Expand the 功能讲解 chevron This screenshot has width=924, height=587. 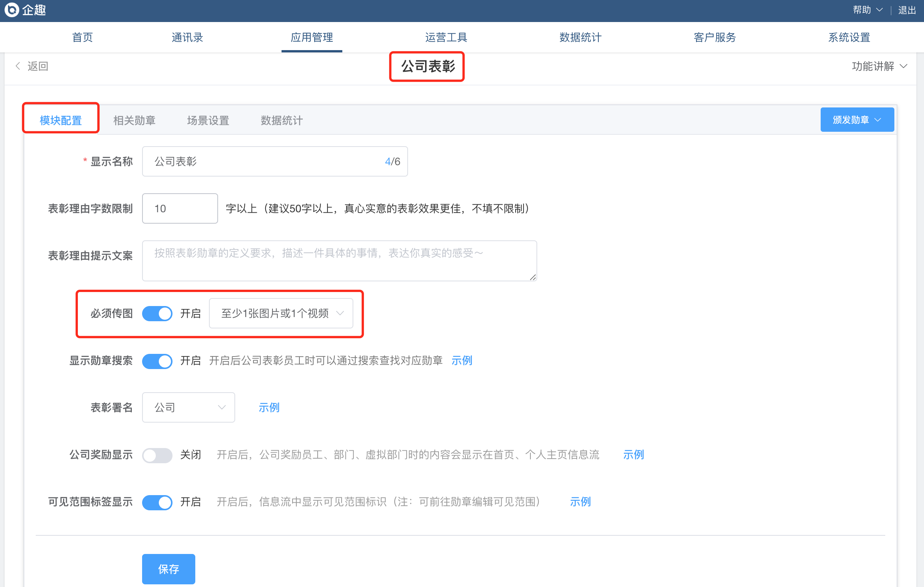(903, 66)
